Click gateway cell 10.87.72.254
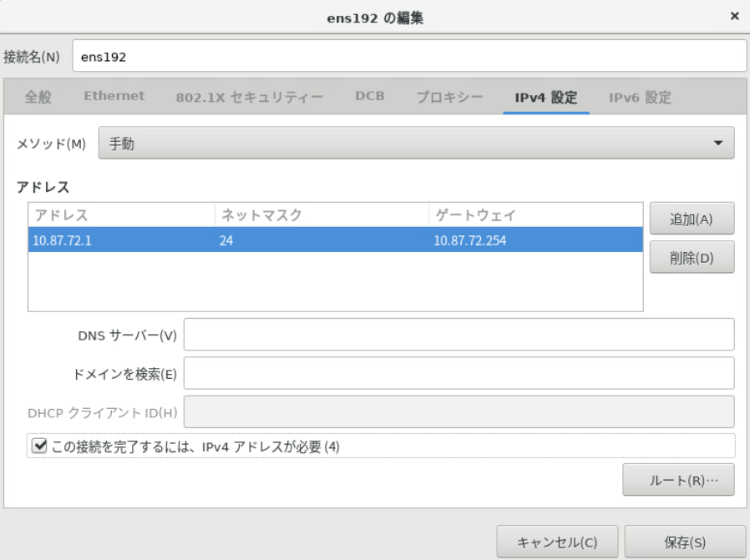 coord(535,240)
